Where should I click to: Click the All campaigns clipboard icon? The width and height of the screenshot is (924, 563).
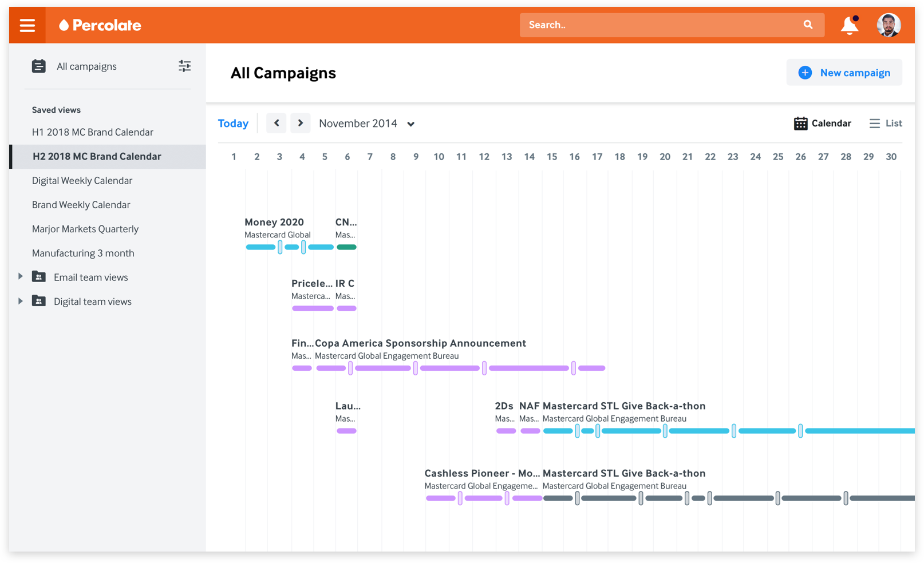39,66
